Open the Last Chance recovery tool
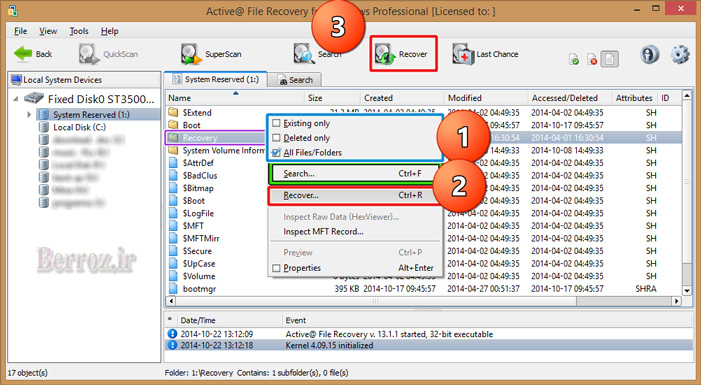 [x=486, y=54]
